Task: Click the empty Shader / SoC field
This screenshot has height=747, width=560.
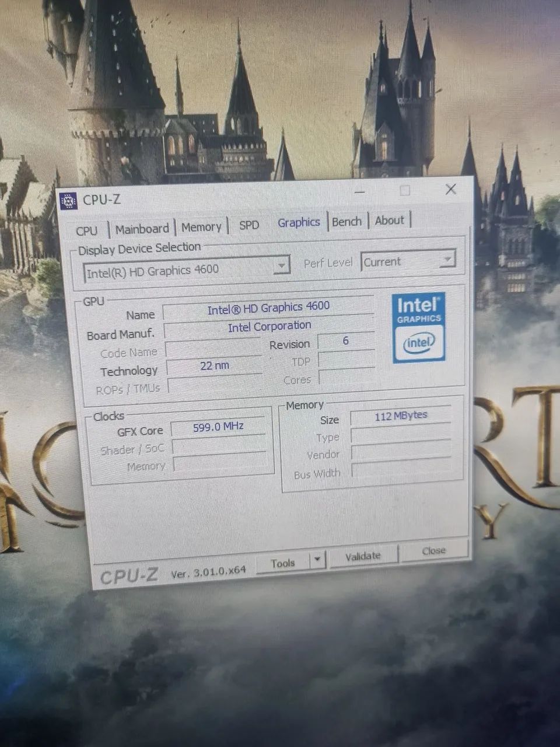Action: click(219, 446)
